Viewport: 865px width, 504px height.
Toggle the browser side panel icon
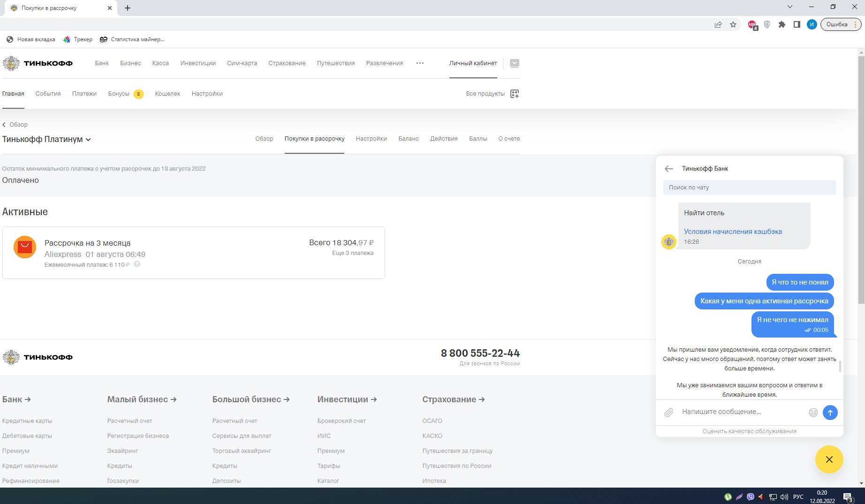coord(797,24)
